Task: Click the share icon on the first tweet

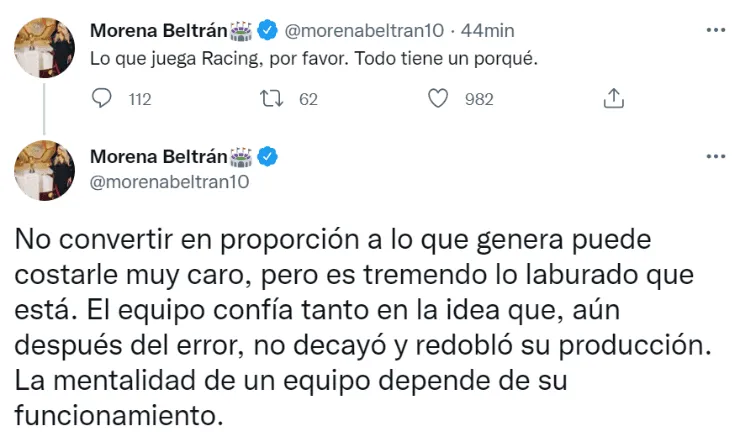Action: (615, 98)
